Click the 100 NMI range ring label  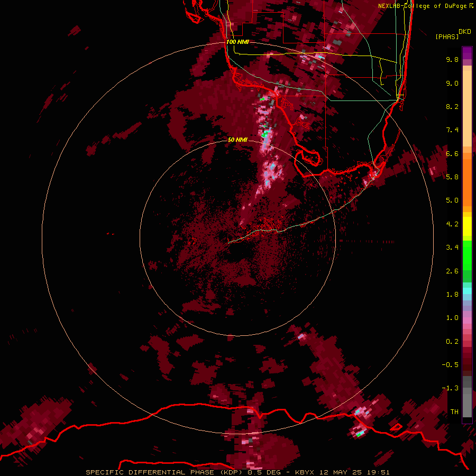(x=237, y=42)
